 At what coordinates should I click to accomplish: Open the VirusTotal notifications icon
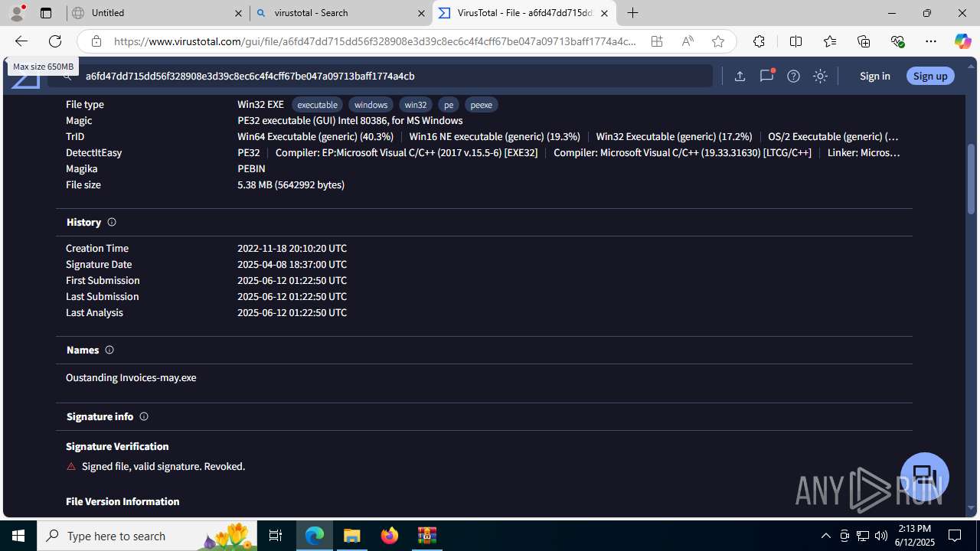point(766,76)
